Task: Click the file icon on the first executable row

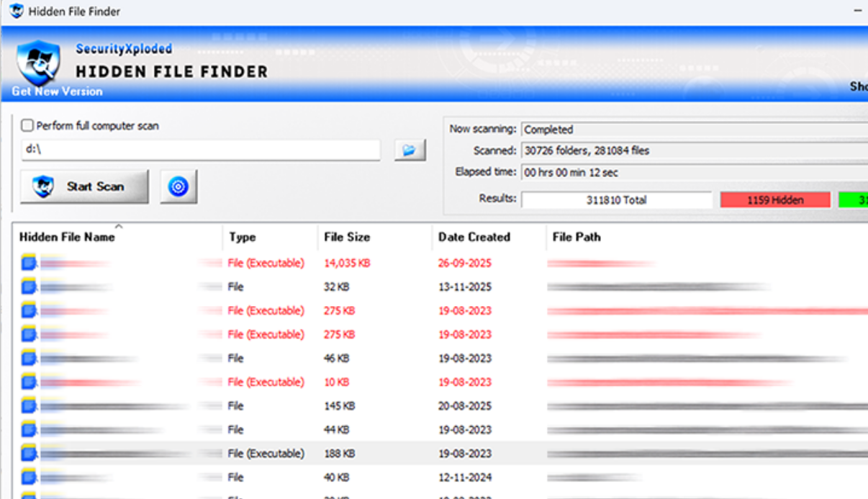Action: point(27,262)
